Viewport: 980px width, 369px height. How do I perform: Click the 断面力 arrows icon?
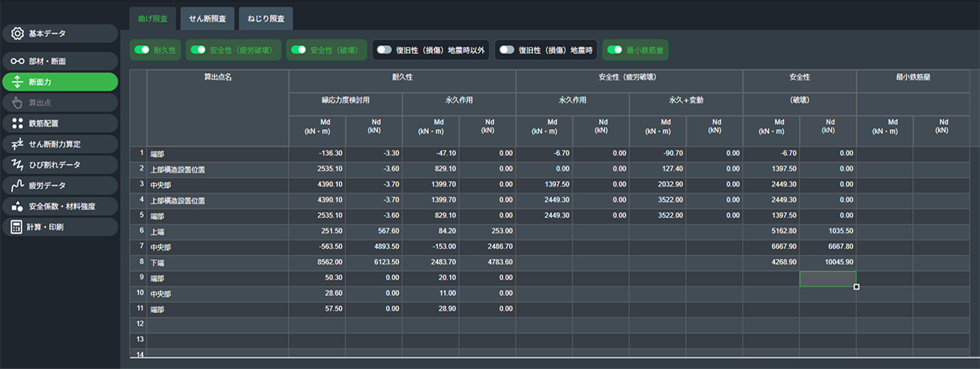(x=17, y=81)
